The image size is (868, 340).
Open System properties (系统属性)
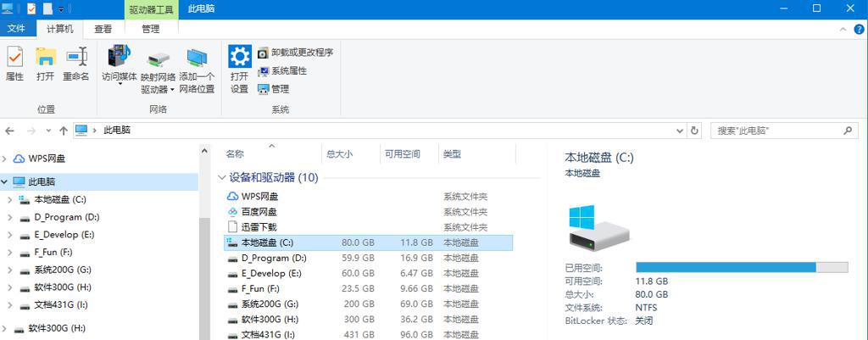282,71
